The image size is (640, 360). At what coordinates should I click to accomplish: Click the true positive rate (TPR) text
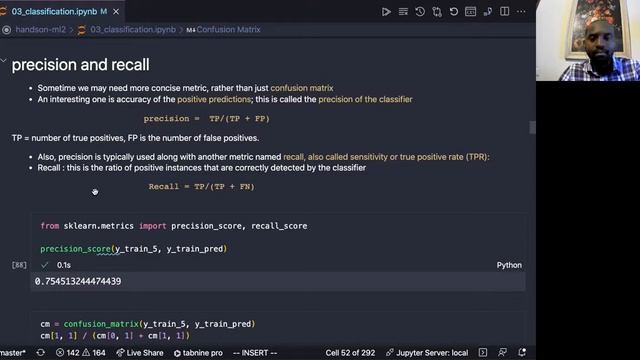click(444, 157)
